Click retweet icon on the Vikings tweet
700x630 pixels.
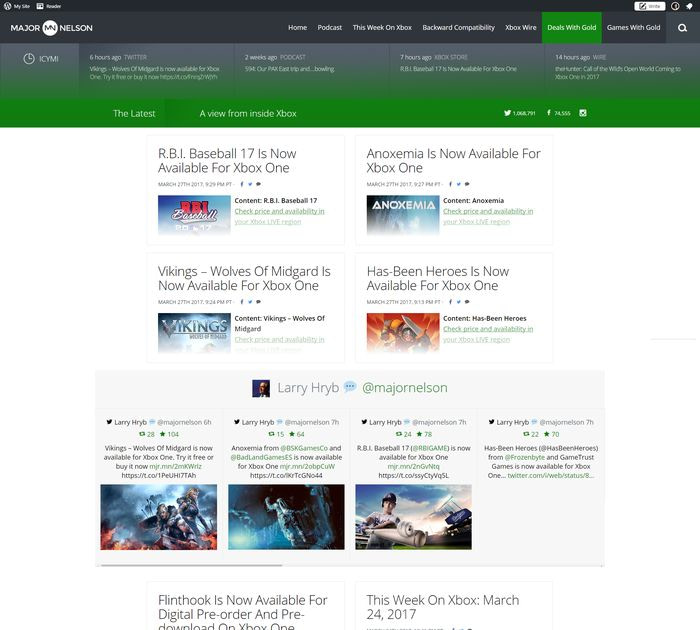(x=142, y=434)
